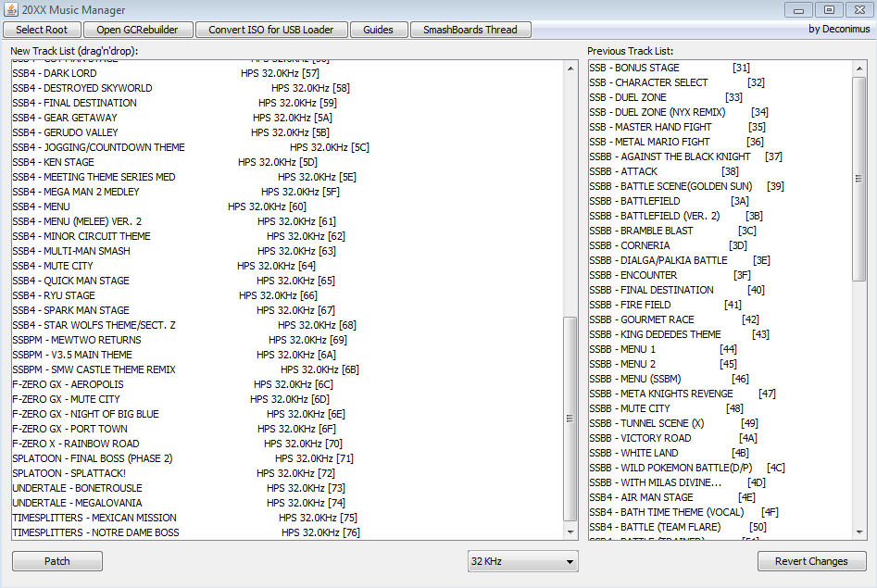Click down arrow of New Track List scrollbar

pyautogui.click(x=570, y=532)
